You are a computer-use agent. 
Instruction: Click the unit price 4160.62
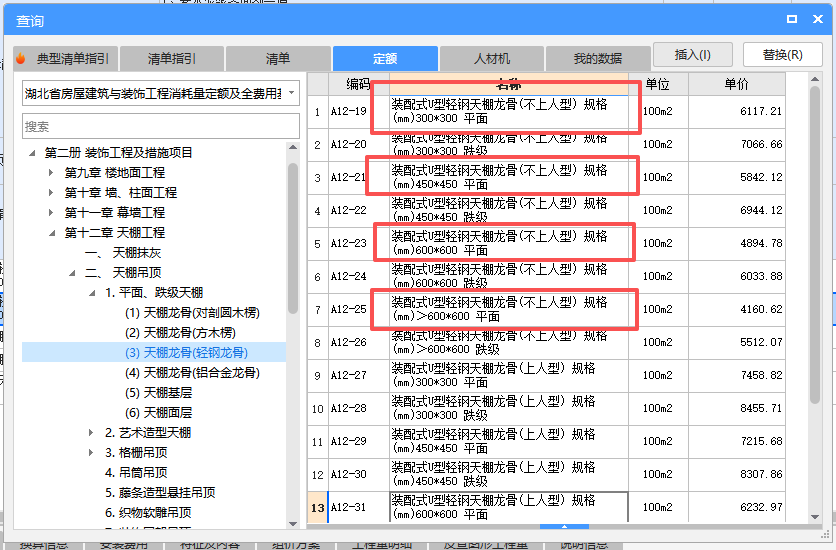[761, 309]
